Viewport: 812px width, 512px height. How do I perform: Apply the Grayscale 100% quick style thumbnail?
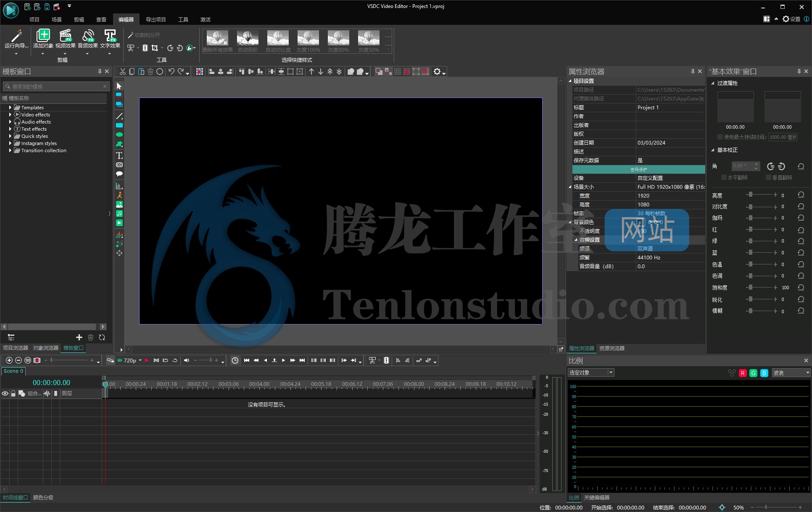pyautogui.click(x=308, y=41)
